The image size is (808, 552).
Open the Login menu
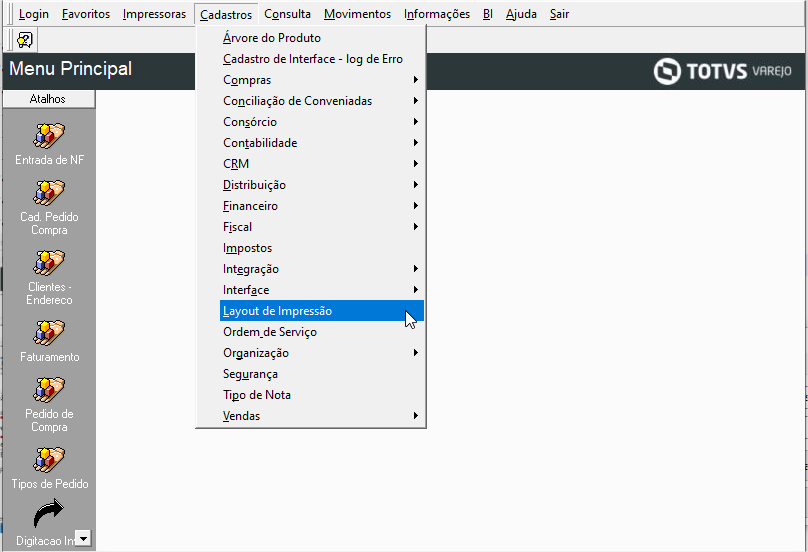(x=33, y=14)
